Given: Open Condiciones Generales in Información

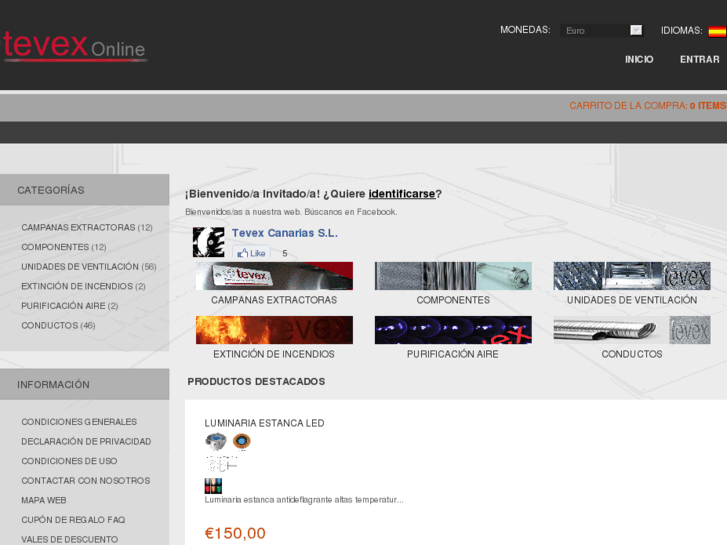Looking at the screenshot, I should [x=79, y=422].
